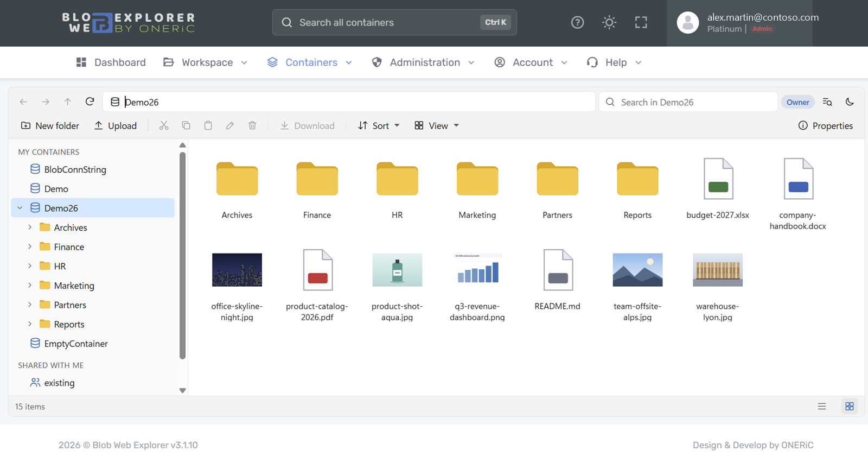Rename with the pencil icon
The width and height of the screenshot is (868, 462).
[x=230, y=125]
